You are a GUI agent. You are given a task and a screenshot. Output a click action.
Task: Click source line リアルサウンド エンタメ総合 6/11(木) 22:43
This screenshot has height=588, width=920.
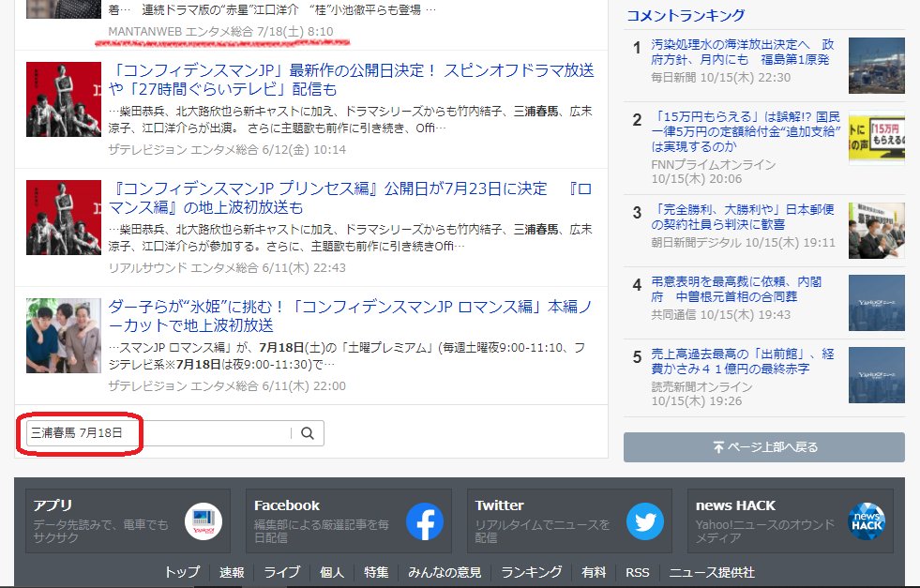click(x=227, y=267)
